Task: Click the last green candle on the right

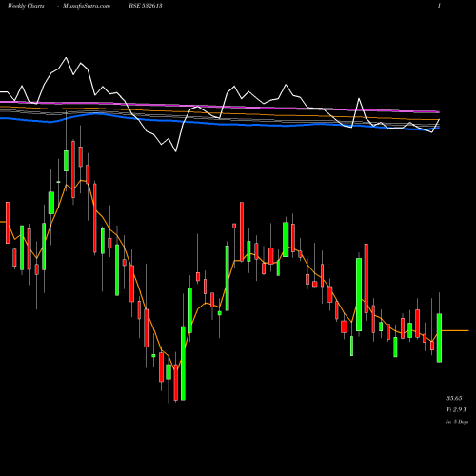Action: point(439,338)
